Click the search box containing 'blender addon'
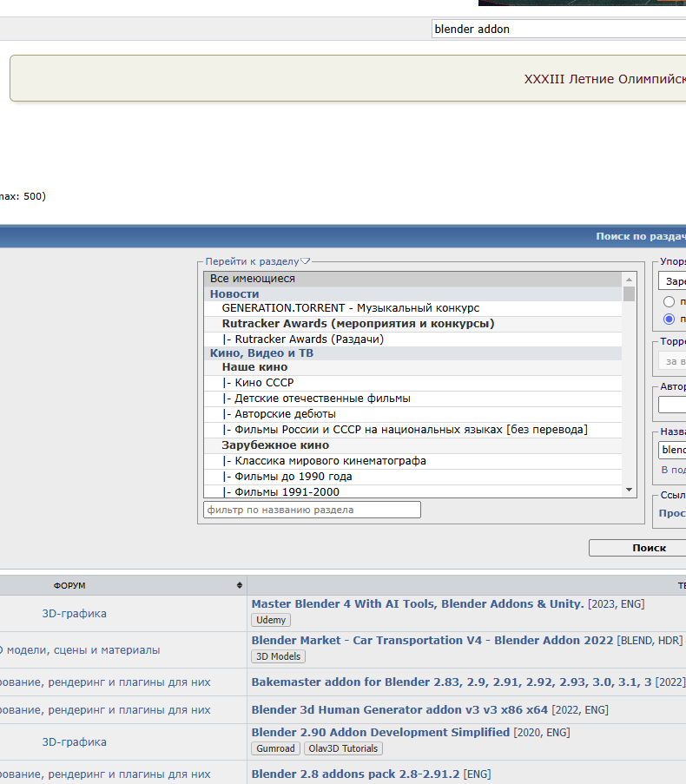686x784 pixels. coord(558,29)
